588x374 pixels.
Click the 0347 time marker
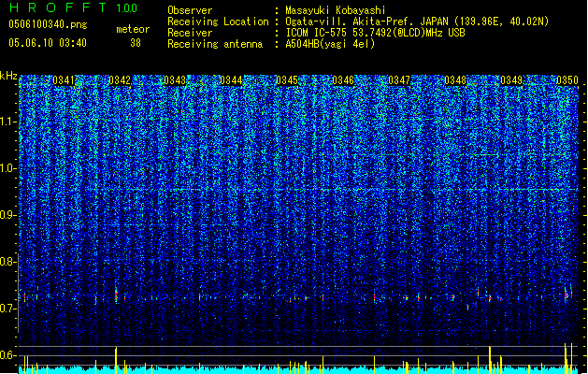point(399,80)
